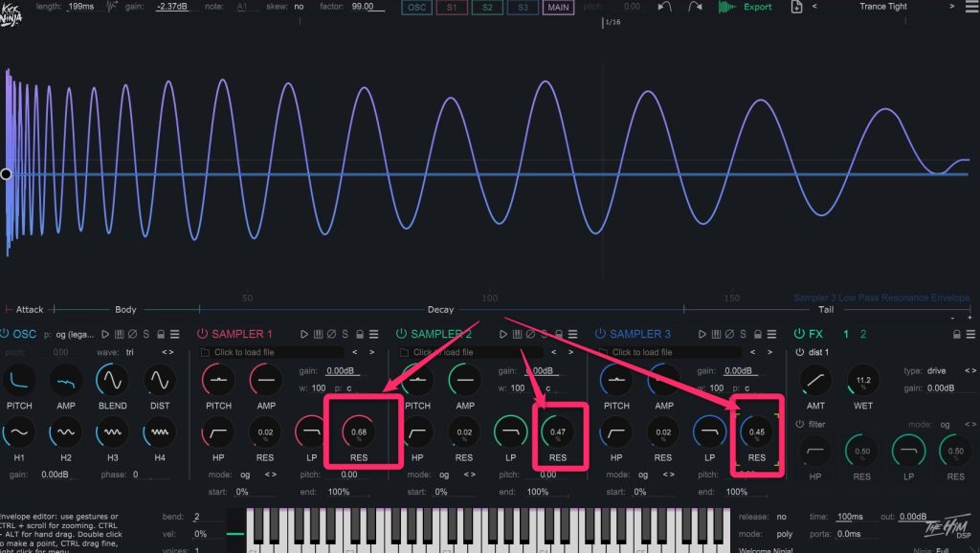Change OSC wave type with arrows
The width and height of the screenshot is (980, 553).
pyautogui.click(x=167, y=352)
